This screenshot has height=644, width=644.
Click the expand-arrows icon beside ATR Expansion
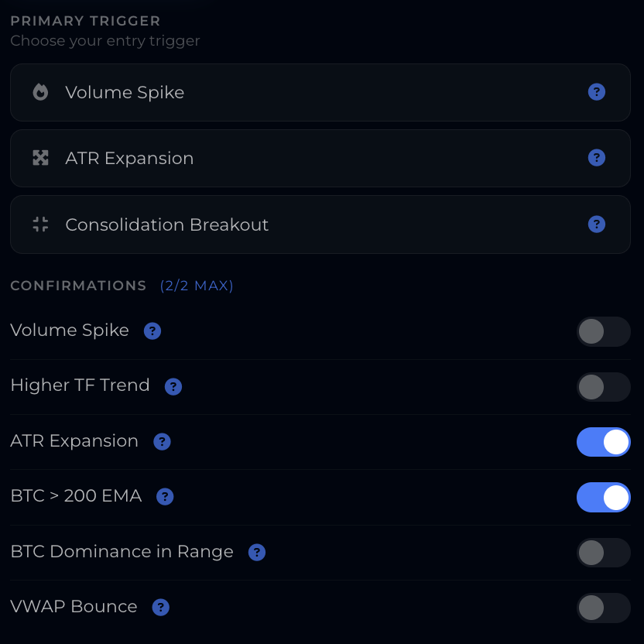[39, 158]
